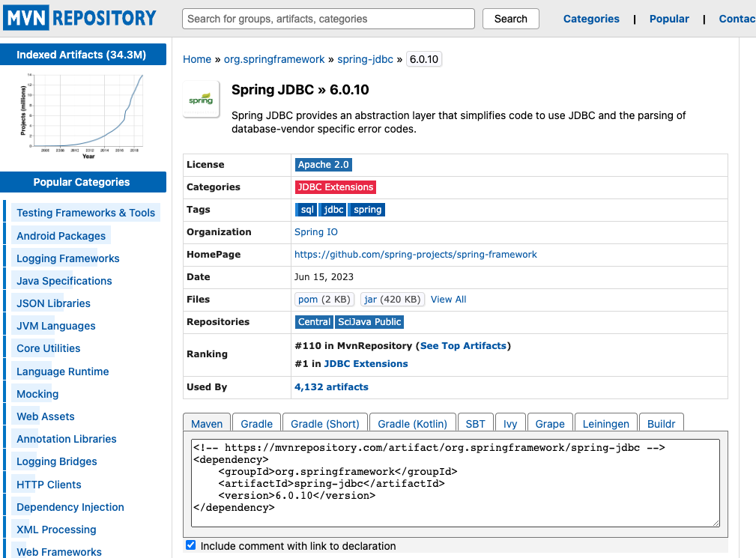Download the jar (420 KB) file

point(393,300)
